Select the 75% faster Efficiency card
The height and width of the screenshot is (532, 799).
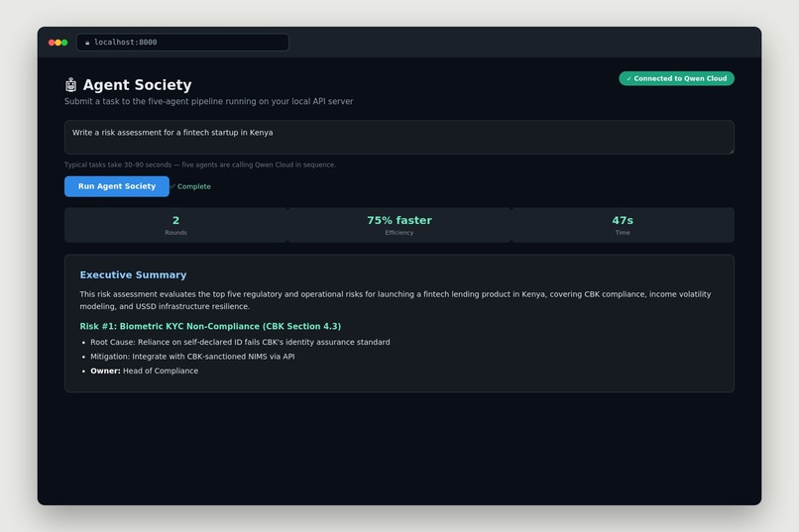(399, 225)
